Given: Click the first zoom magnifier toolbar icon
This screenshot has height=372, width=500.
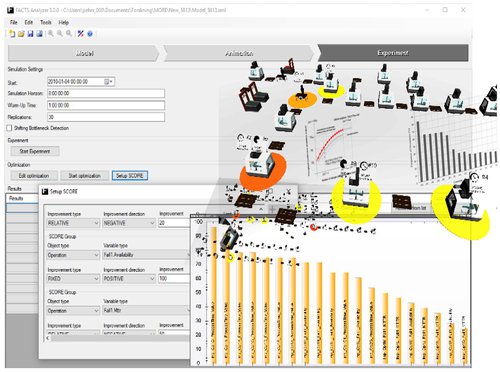Looking at the screenshot, I should point(51,34).
